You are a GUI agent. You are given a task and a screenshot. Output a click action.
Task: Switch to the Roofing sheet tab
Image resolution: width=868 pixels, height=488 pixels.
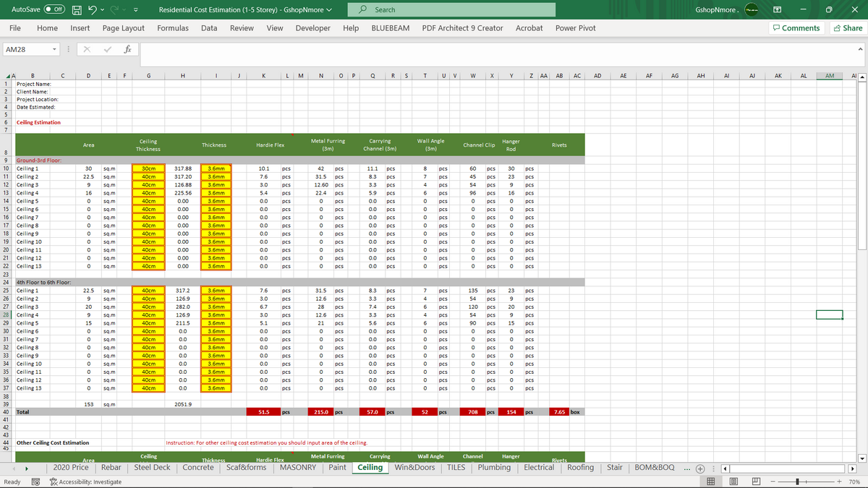580,467
